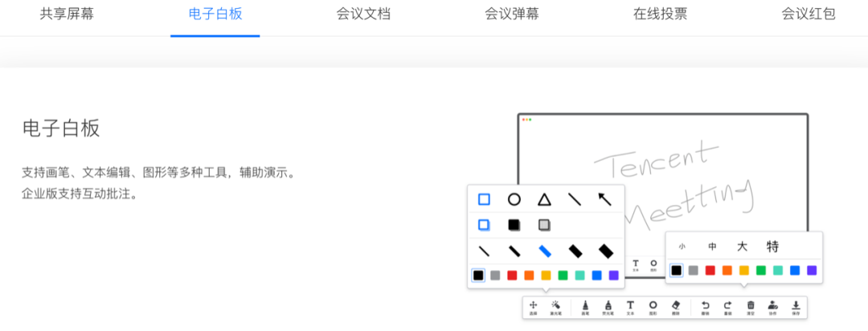The image size is (868, 331).
Task: Click the 重做 redo icon
Action: [x=728, y=307]
